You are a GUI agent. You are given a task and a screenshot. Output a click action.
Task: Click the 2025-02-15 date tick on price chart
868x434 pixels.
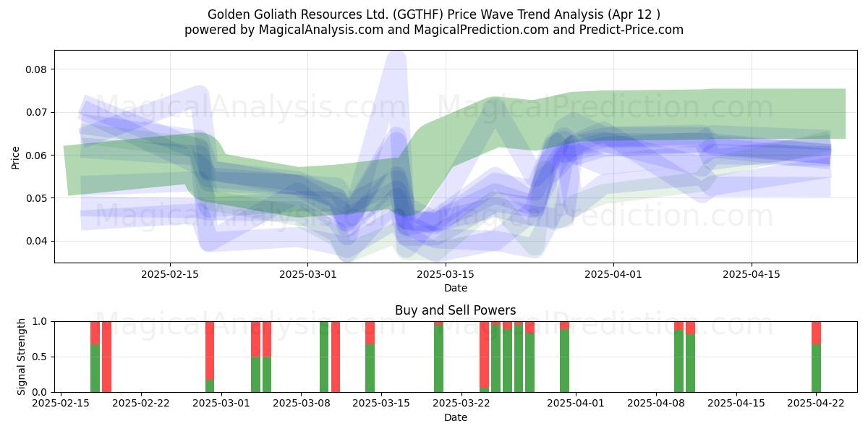(x=170, y=274)
